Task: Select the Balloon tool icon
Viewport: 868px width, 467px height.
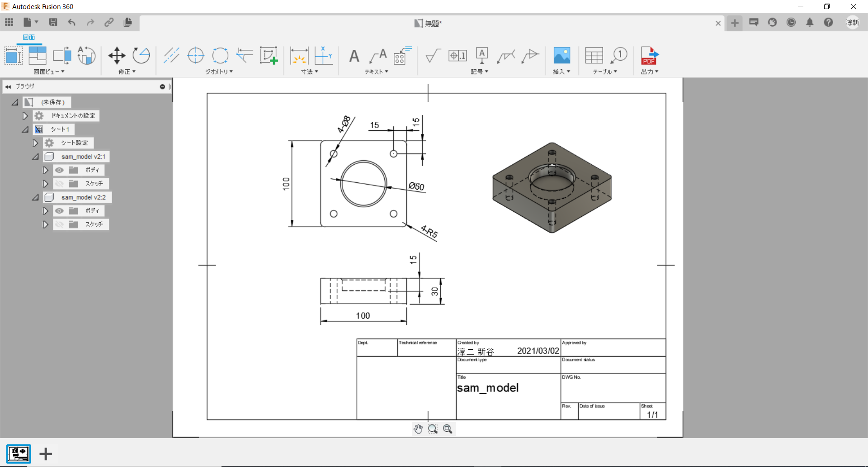Action: [619, 56]
